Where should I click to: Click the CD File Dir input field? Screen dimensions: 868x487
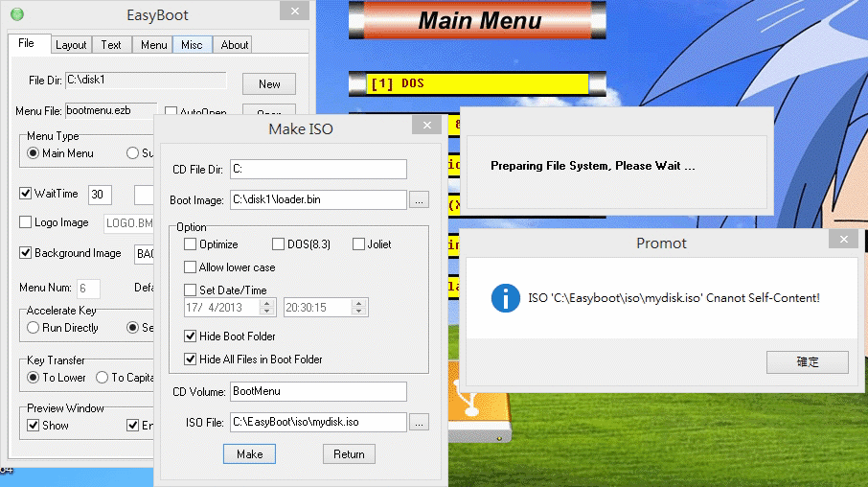coord(318,170)
